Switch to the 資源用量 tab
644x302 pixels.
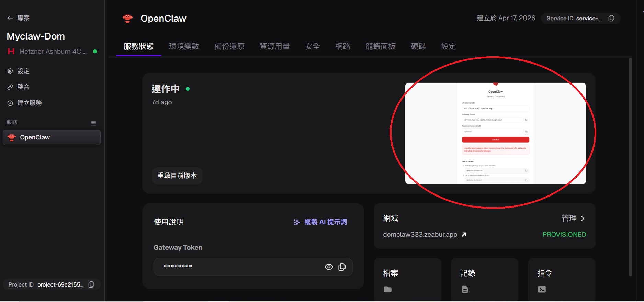275,46
